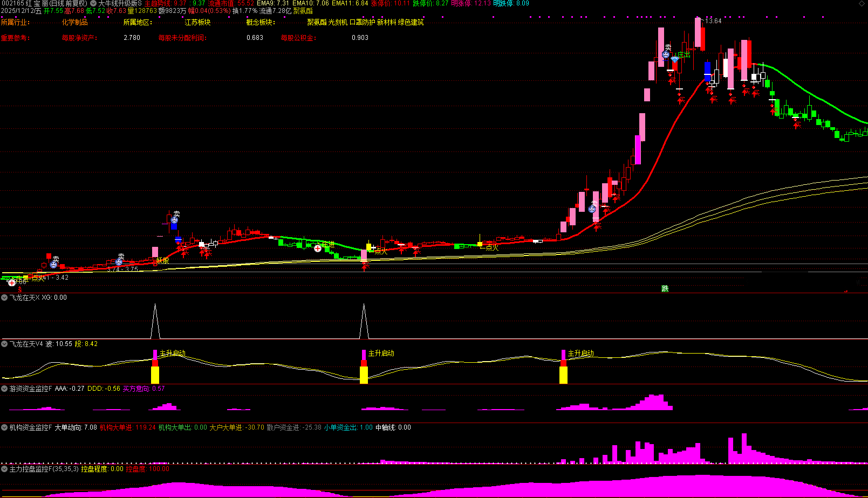The image size is (868, 498).
Task: Open the 主力控盘监控F indicator dropdown
Action: point(4,469)
